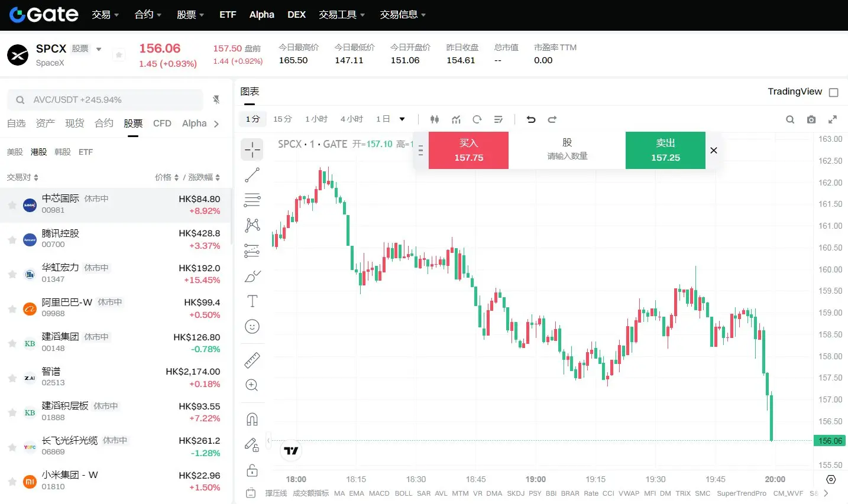848x504 pixels.
Task: Click the green 卖出 157.25 button
Action: [665, 150]
